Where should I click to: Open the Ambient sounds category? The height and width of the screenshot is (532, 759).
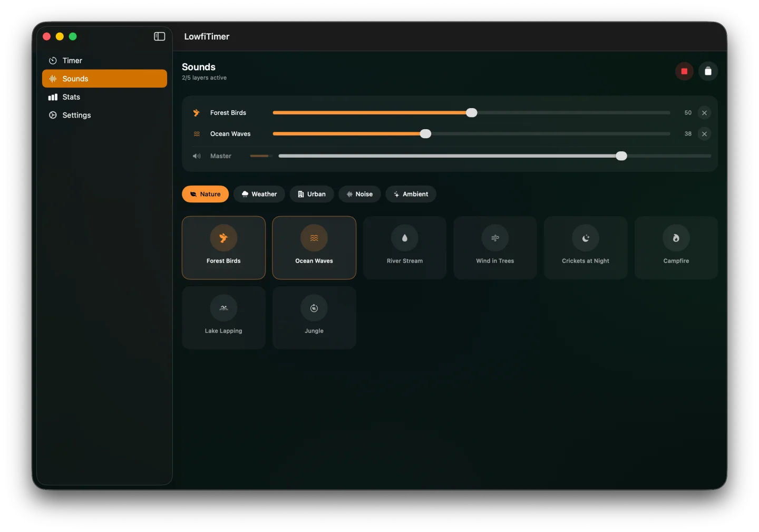point(411,194)
